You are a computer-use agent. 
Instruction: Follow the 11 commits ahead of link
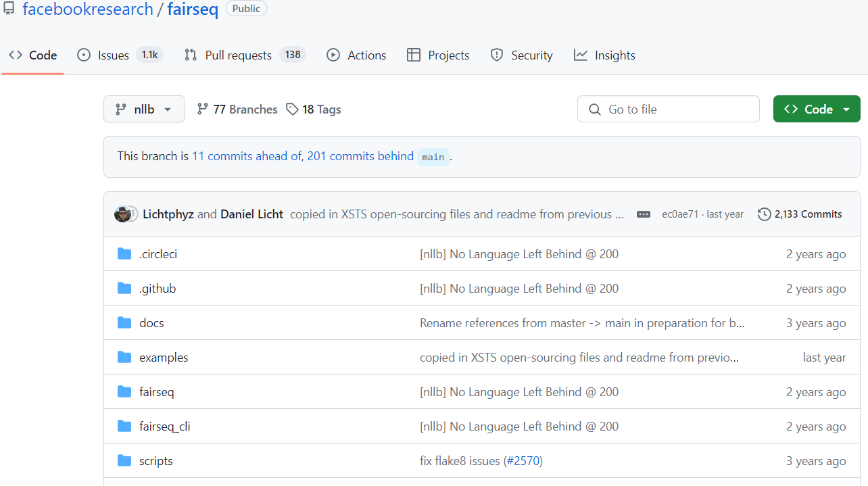247,156
